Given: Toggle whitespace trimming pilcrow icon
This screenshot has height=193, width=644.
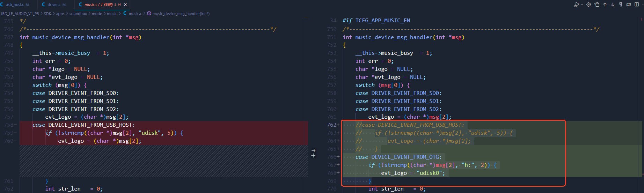Looking at the screenshot, I should (620, 5).
